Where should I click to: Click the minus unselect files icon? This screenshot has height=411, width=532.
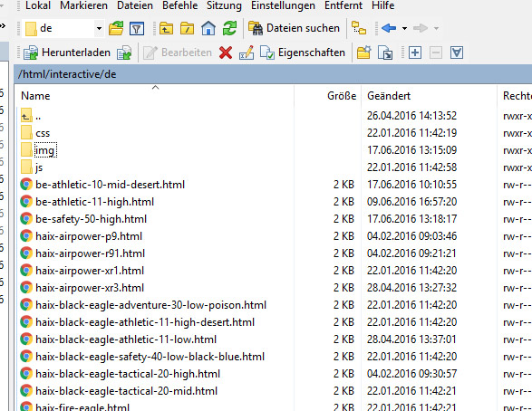coord(436,53)
